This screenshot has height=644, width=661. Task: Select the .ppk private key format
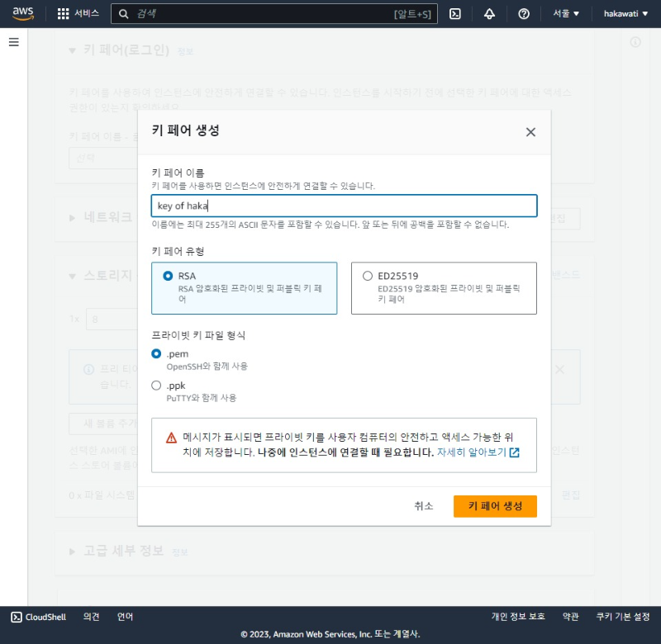click(156, 385)
